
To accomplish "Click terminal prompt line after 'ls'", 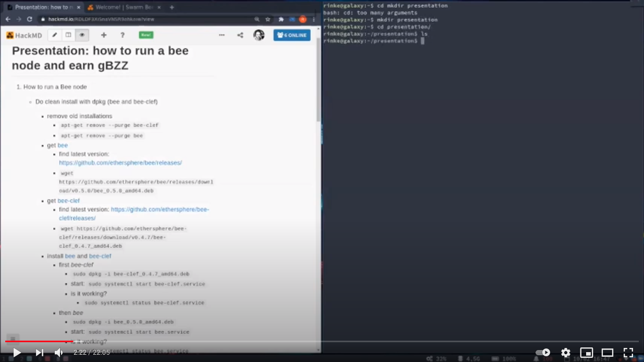I will click(x=374, y=41).
